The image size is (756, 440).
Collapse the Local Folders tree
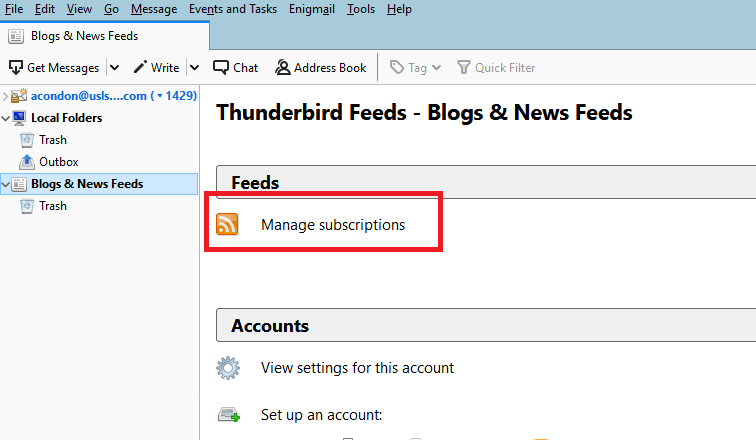tap(6, 118)
